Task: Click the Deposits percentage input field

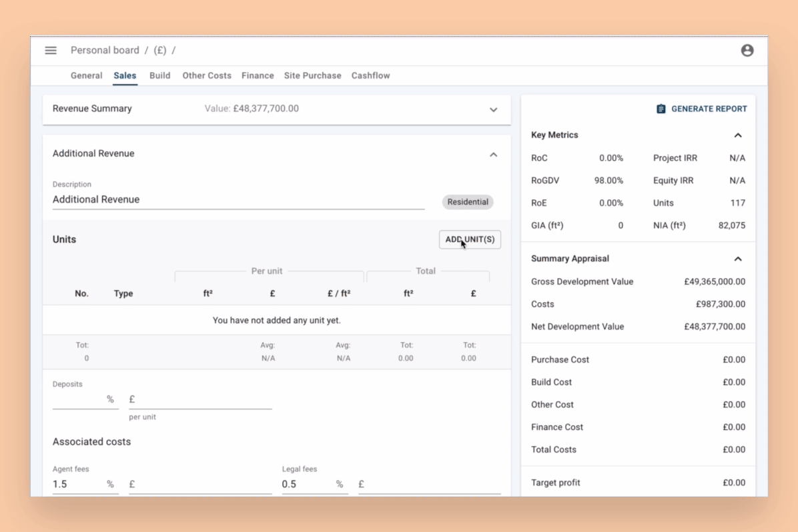Action: [85, 399]
